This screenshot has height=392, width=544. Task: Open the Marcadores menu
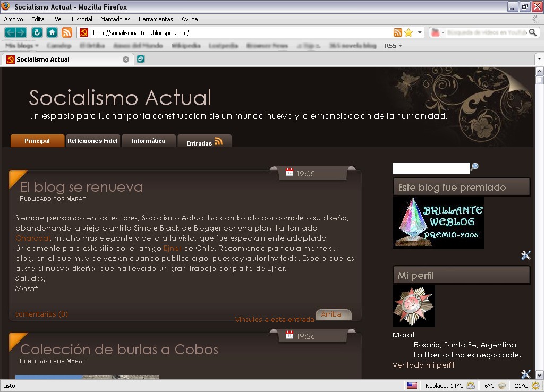point(115,19)
